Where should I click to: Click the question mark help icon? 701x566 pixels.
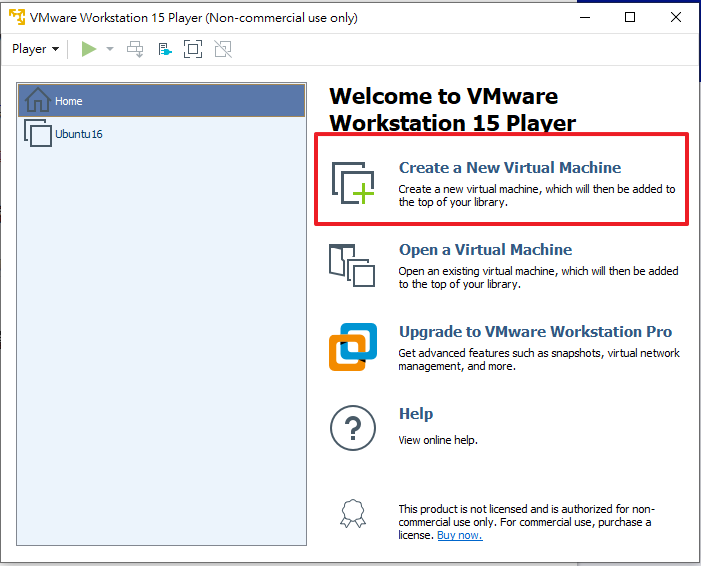(x=353, y=428)
